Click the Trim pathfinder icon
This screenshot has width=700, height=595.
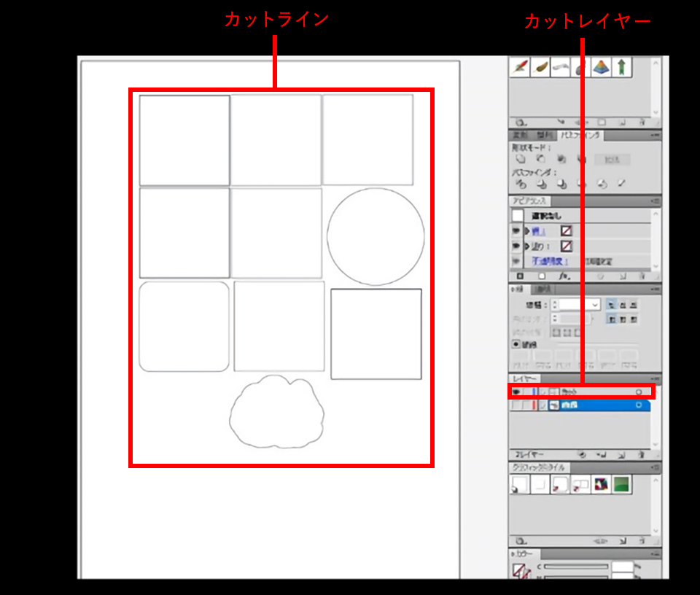point(541,184)
